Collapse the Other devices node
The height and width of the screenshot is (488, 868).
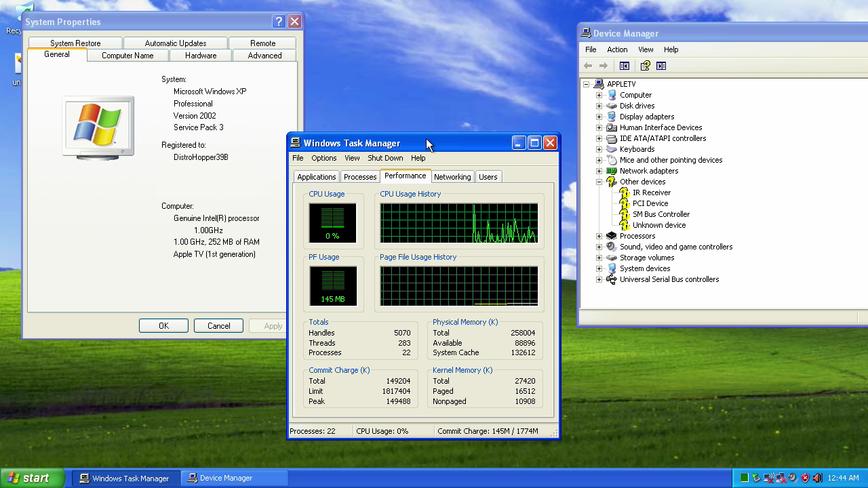[x=599, y=182]
